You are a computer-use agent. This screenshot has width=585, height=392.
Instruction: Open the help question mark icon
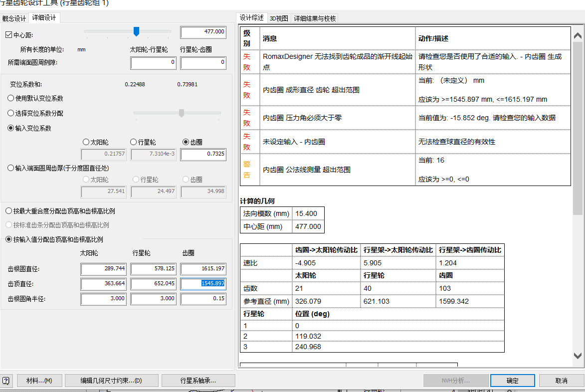5,381
